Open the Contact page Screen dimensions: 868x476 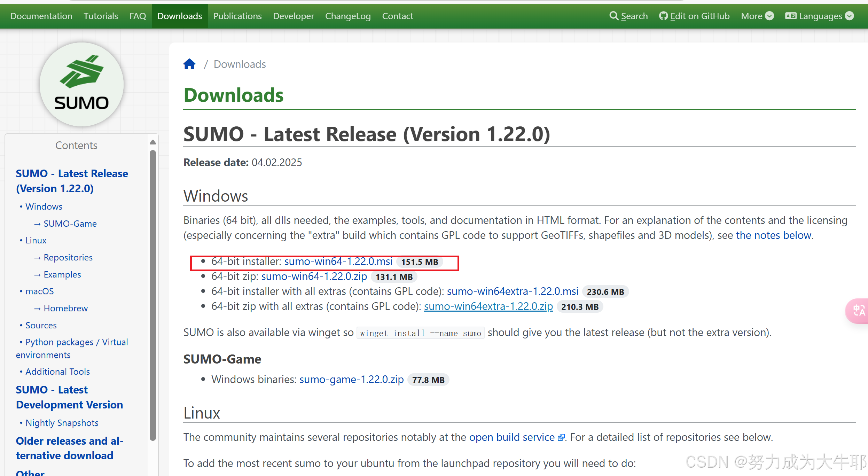397,16
